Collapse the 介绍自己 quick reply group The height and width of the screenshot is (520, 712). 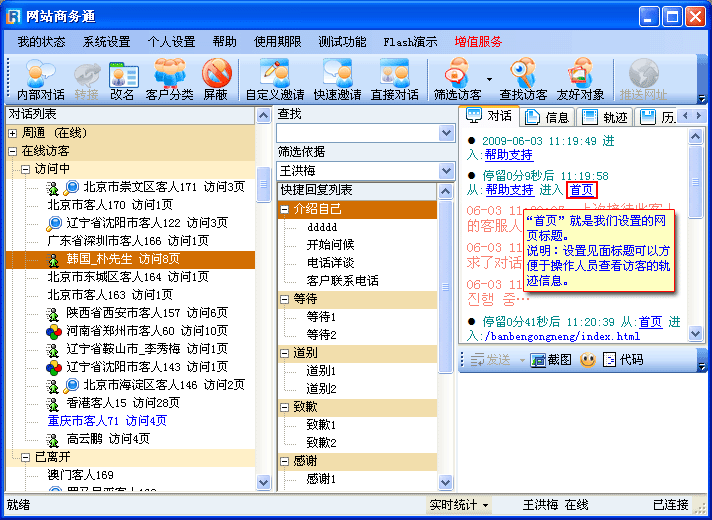click(285, 209)
